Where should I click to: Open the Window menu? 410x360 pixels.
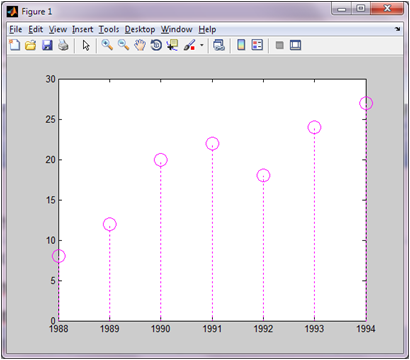tap(177, 30)
